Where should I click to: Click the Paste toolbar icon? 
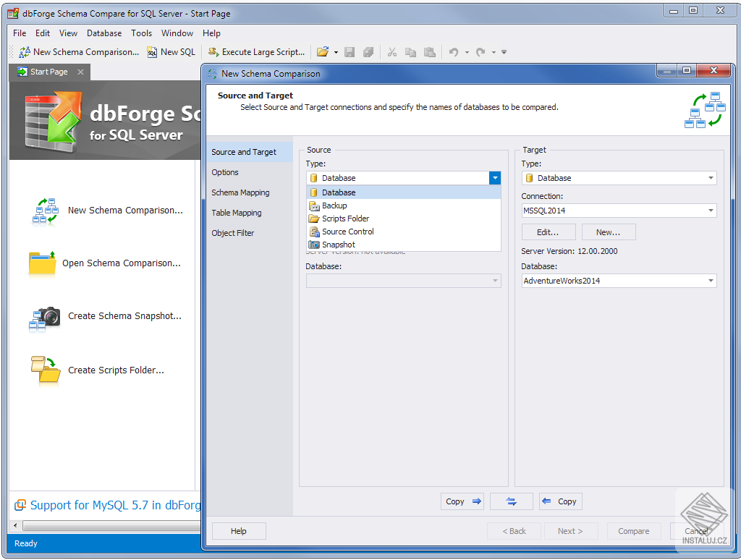(430, 52)
